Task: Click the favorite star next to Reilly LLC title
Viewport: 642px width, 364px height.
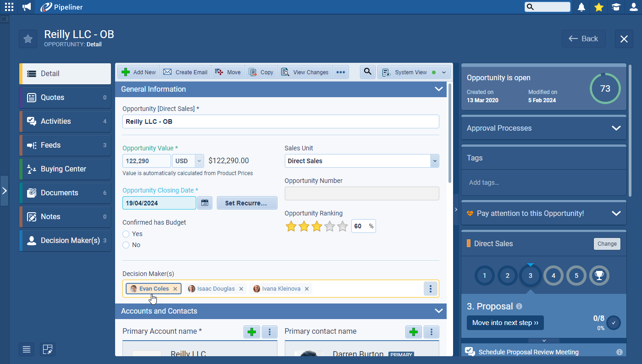Action: coord(28,39)
